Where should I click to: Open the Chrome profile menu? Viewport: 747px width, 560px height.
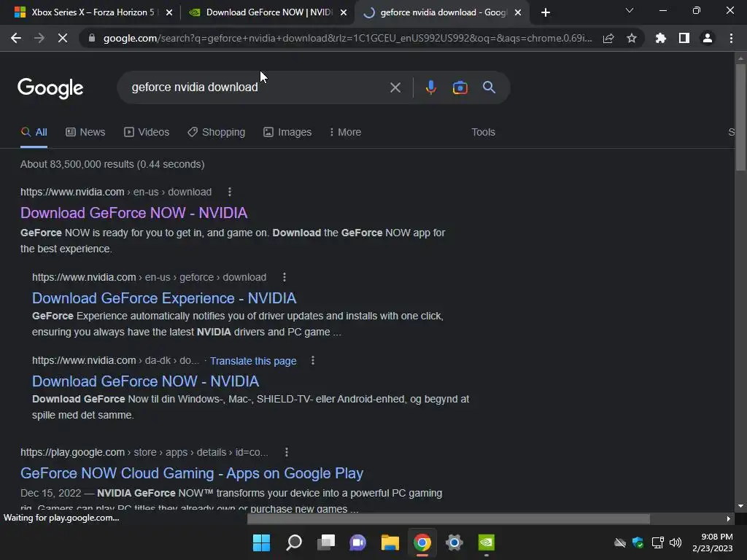(x=708, y=38)
